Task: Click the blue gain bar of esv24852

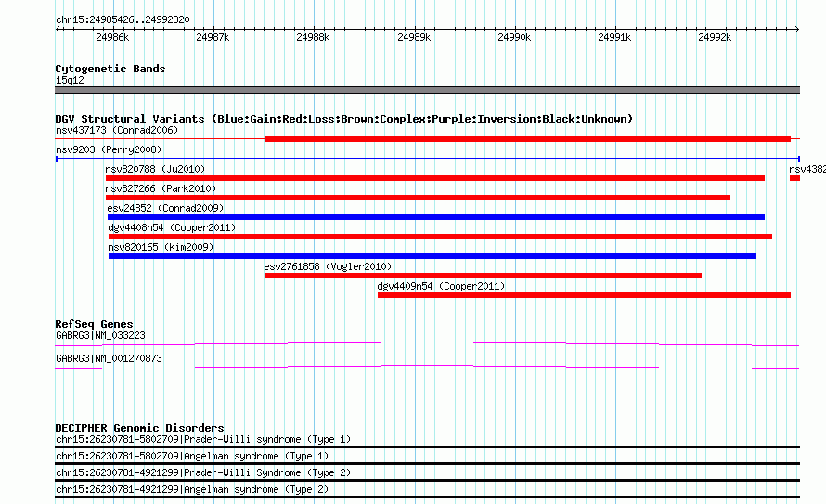Action: click(x=435, y=217)
